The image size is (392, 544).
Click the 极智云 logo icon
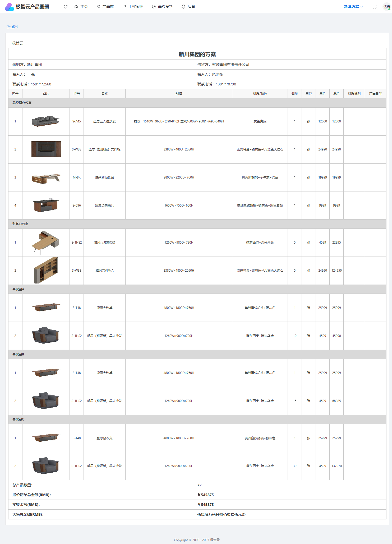click(9, 7)
